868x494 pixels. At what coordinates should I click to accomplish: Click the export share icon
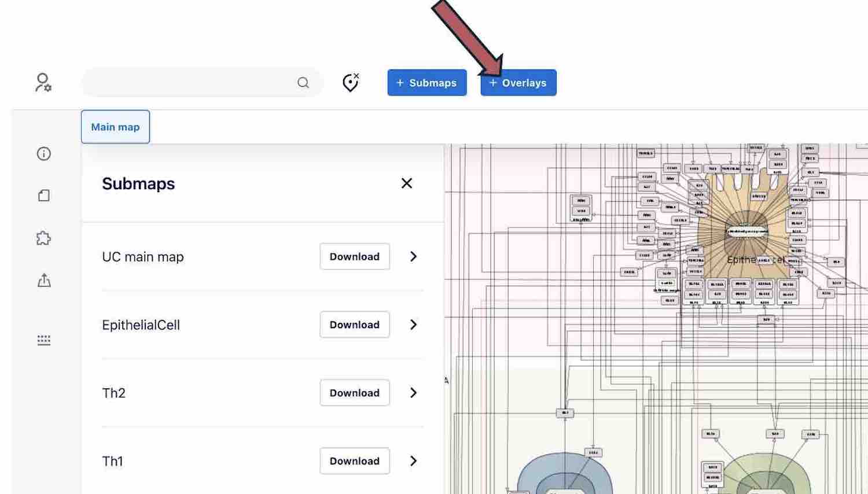click(44, 281)
